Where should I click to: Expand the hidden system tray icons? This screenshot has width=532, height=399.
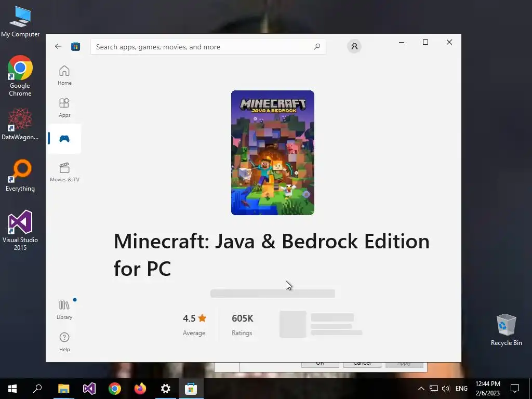[421, 389]
